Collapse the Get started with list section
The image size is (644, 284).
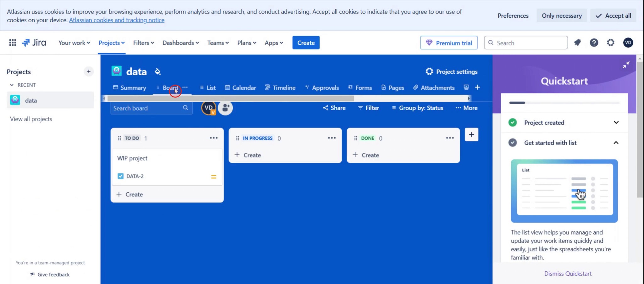click(616, 143)
